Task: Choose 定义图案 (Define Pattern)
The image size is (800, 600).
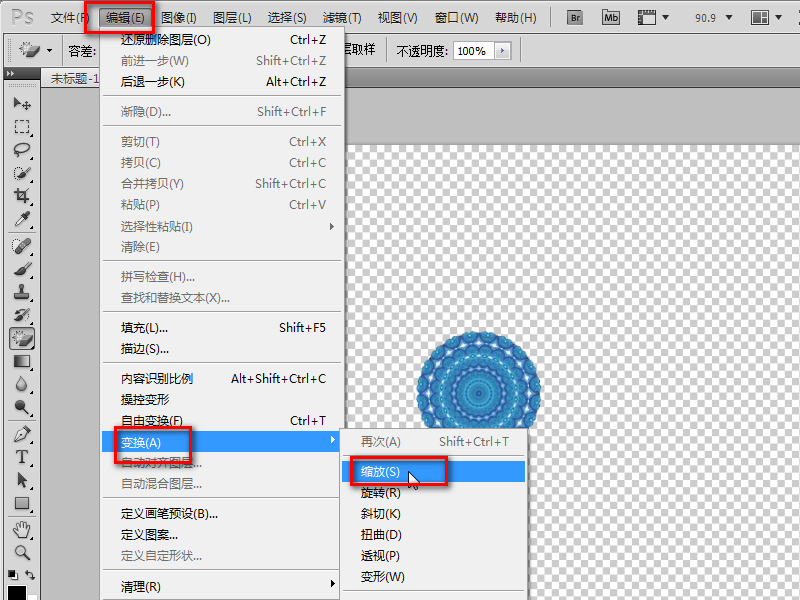Action: coord(222,535)
